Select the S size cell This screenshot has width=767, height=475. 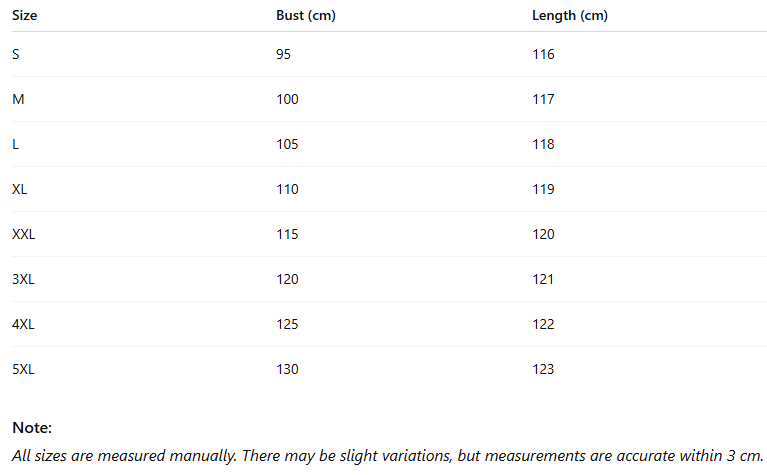tap(16, 54)
